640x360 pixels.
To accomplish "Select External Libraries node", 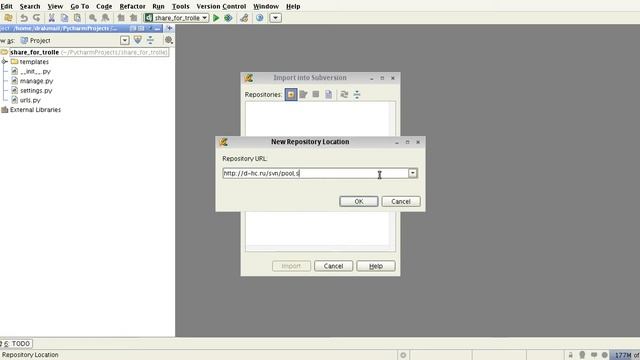I will pos(35,110).
